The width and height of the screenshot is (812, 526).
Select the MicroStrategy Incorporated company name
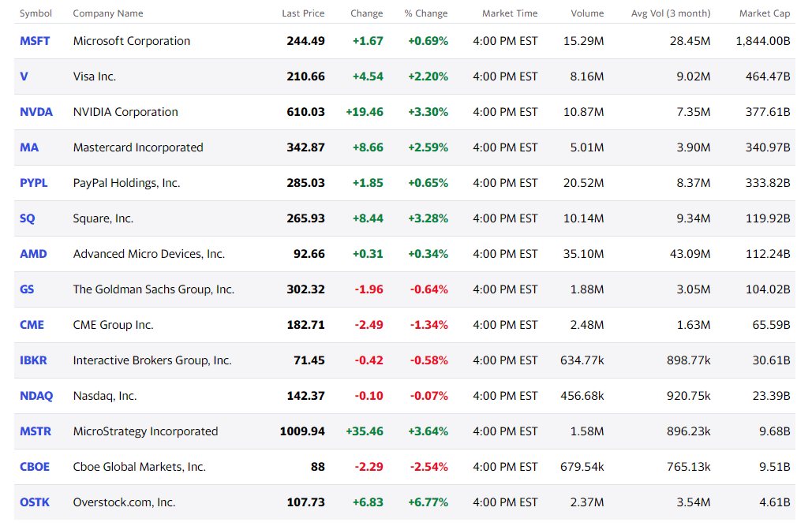pos(145,431)
